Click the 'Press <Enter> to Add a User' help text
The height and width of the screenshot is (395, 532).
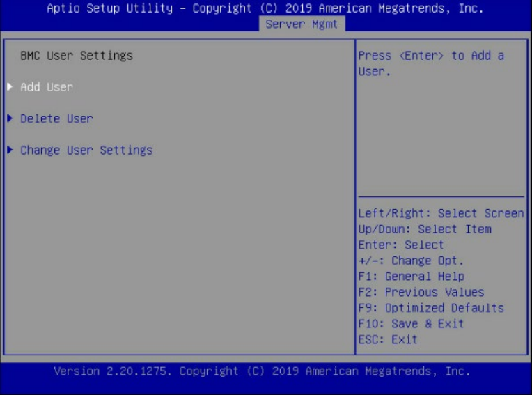[x=430, y=63]
